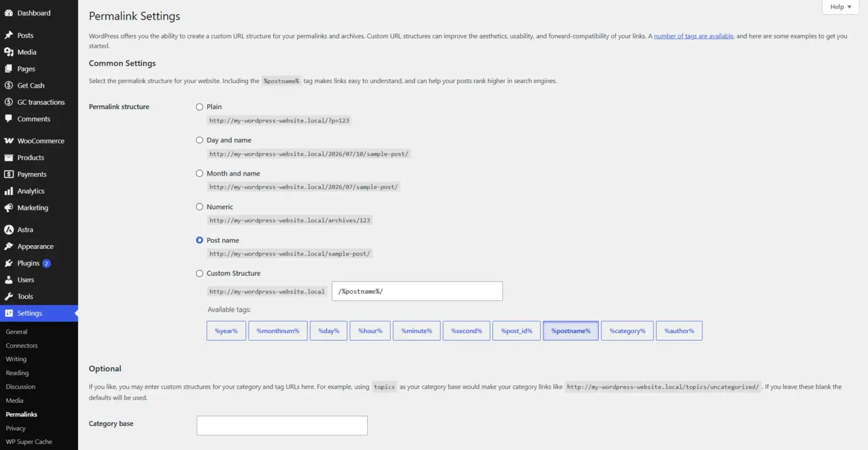Click the Tools wrench icon

pyautogui.click(x=9, y=297)
